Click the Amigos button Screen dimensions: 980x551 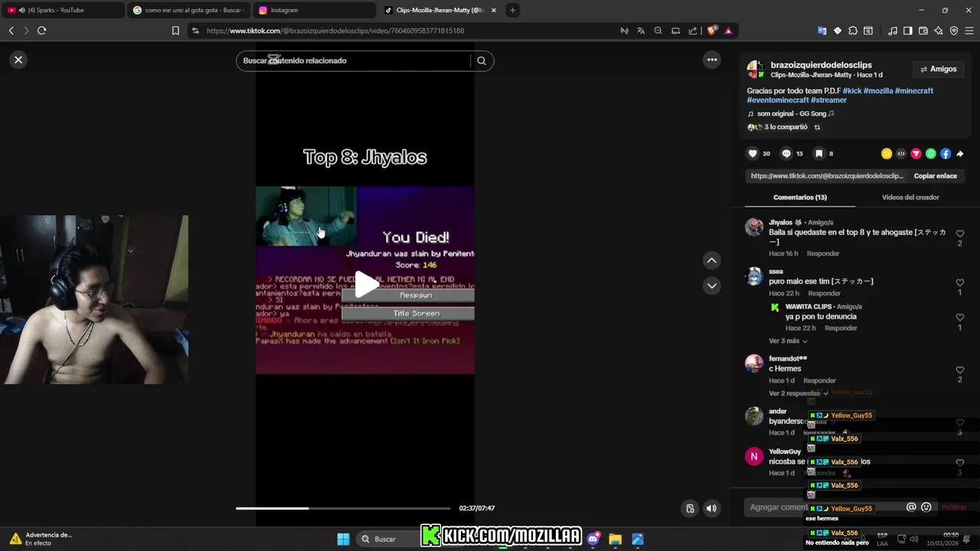click(x=939, y=69)
